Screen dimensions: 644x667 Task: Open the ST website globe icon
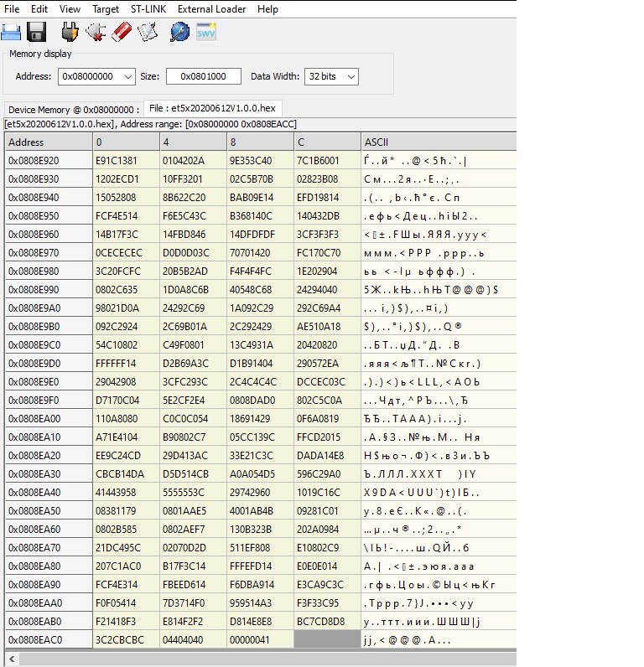click(179, 33)
